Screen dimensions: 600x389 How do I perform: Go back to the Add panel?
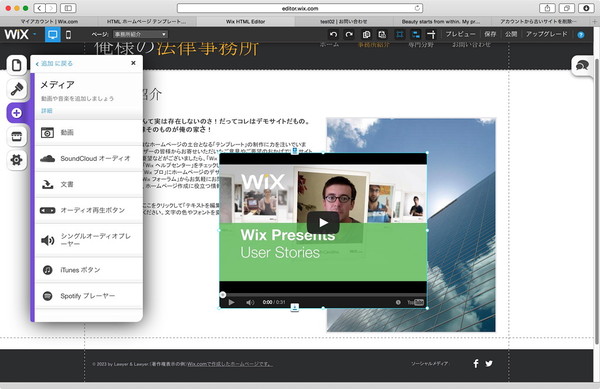click(54, 63)
